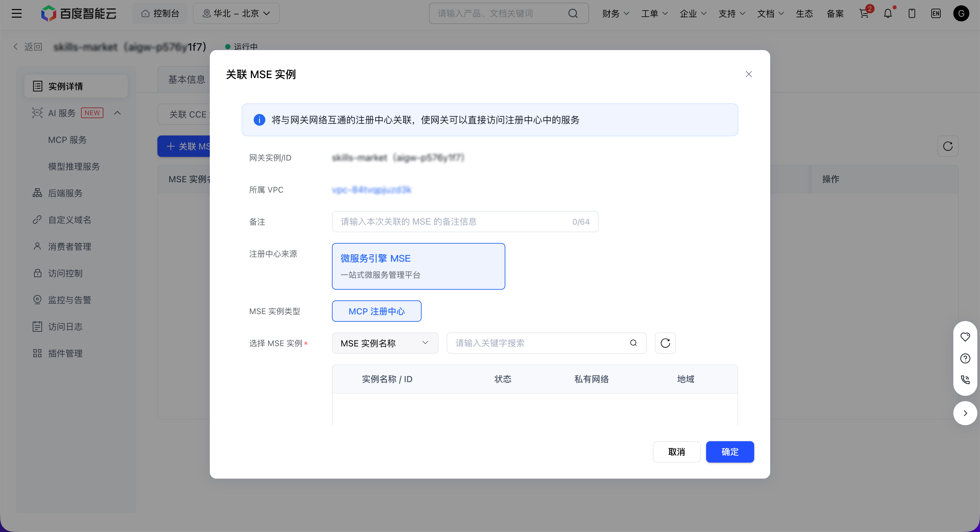Select the MCP 注册中心 instance type
This screenshot has width=980, height=532.
[x=377, y=311]
